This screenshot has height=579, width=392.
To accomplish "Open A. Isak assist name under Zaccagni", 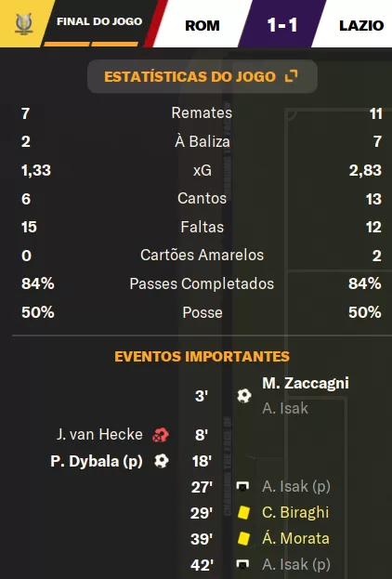I will coord(285,408).
